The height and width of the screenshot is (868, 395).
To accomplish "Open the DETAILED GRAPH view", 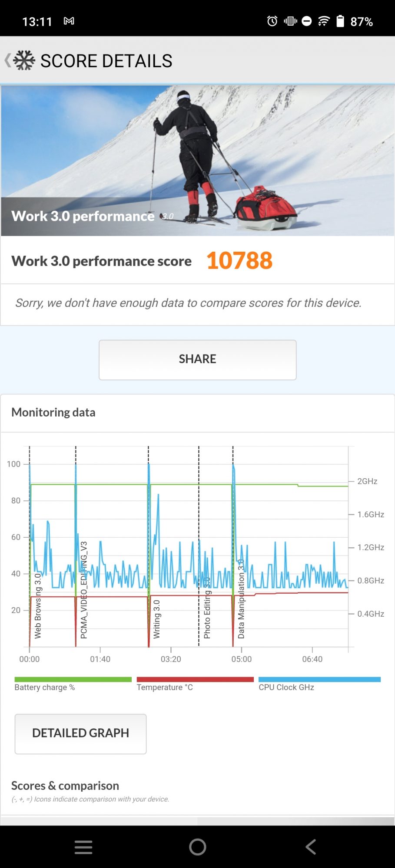I will click(x=80, y=733).
